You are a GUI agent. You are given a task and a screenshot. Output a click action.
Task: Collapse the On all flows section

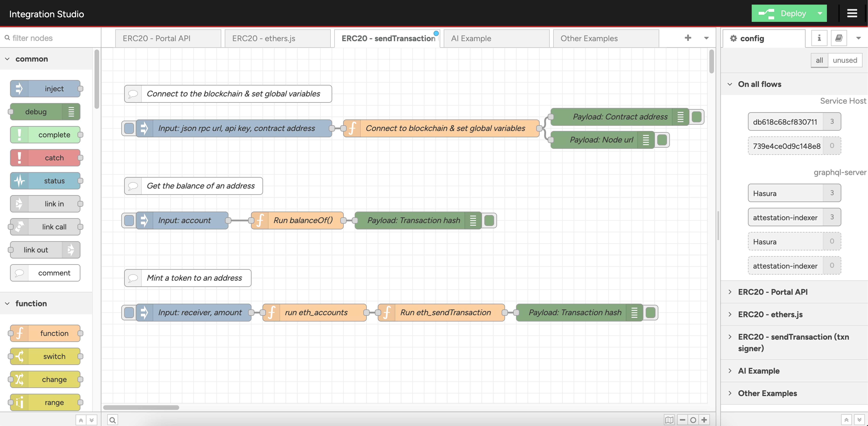click(x=730, y=84)
